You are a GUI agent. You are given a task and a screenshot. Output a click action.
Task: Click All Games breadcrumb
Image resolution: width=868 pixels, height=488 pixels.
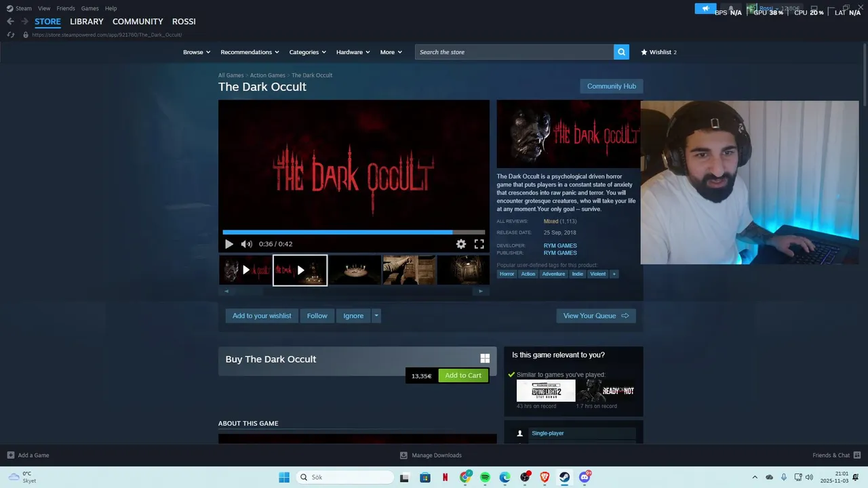(x=231, y=75)
